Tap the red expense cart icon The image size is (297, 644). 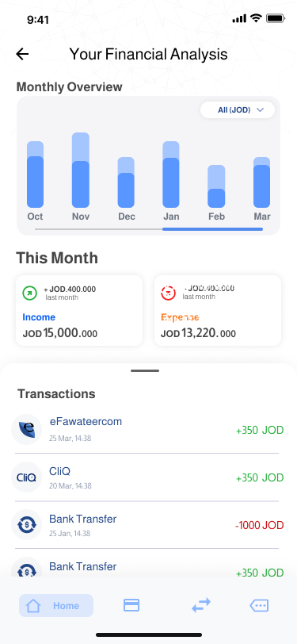[x=168, y=293]
